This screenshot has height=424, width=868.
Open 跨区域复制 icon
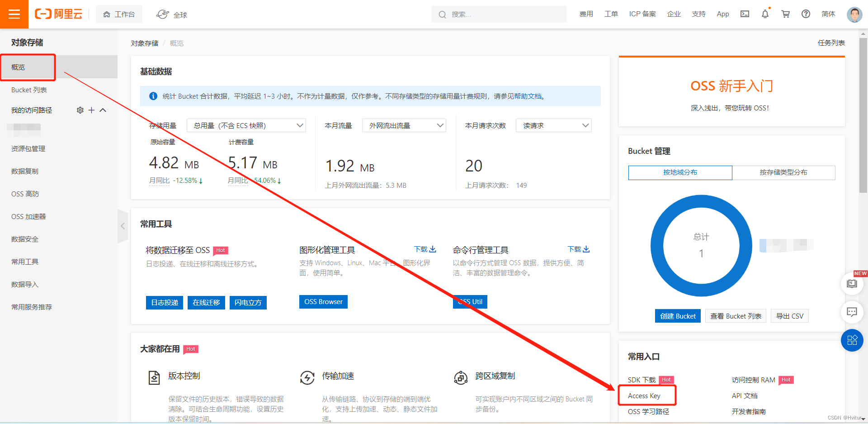(461, 377)
